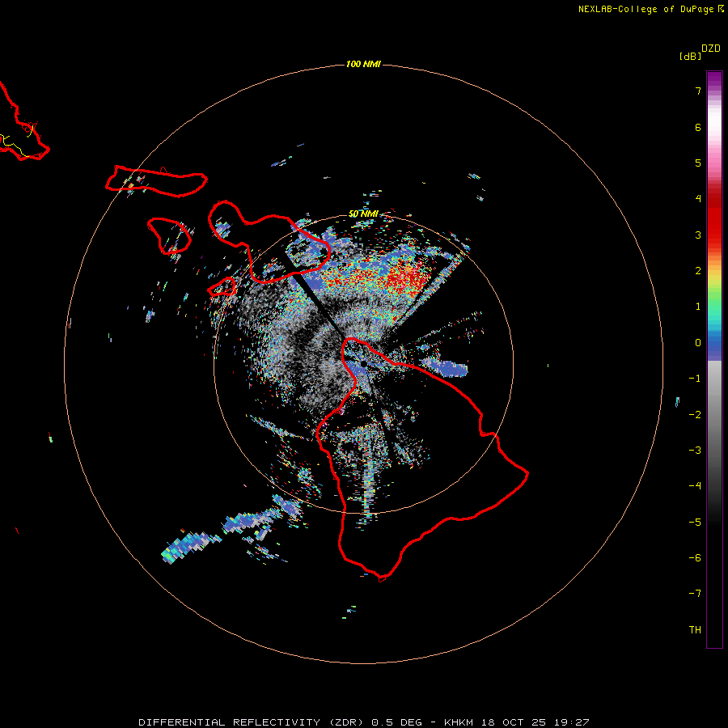The width and height of the screenshot is (728, 728).
Task: Click the -2 value on color scale
Action: pos(695,415)
